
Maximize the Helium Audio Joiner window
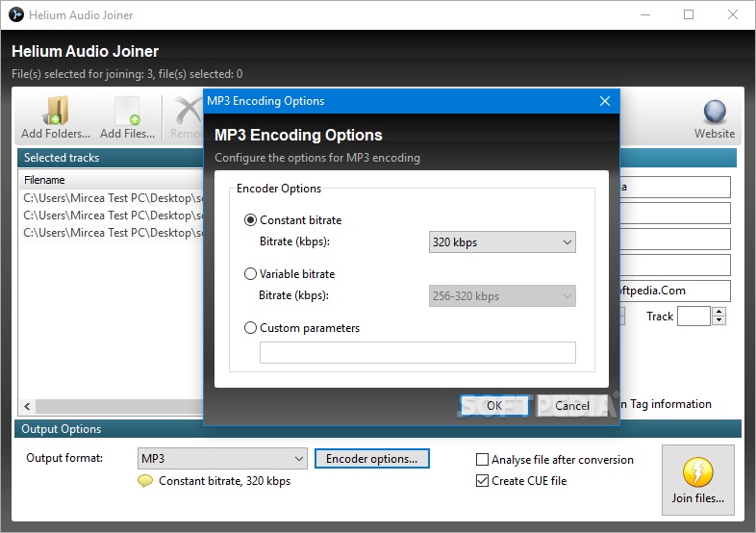[x=689, y=15]
